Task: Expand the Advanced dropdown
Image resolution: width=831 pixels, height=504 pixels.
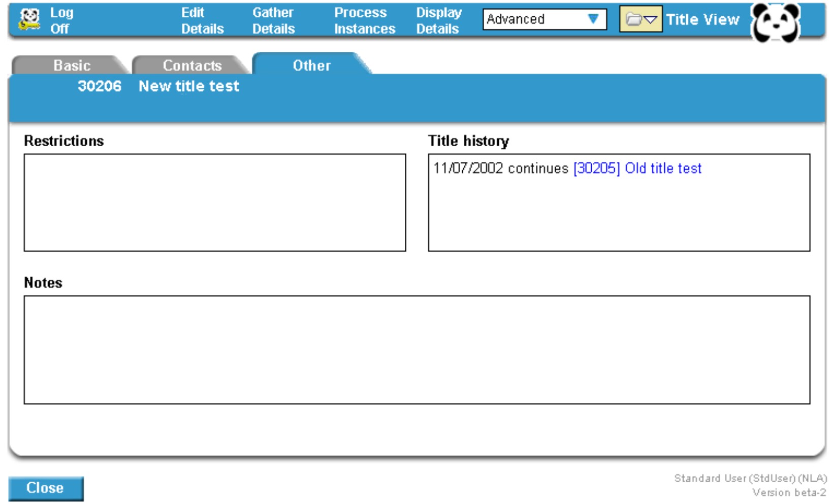Action: click(x=545, y=19)
